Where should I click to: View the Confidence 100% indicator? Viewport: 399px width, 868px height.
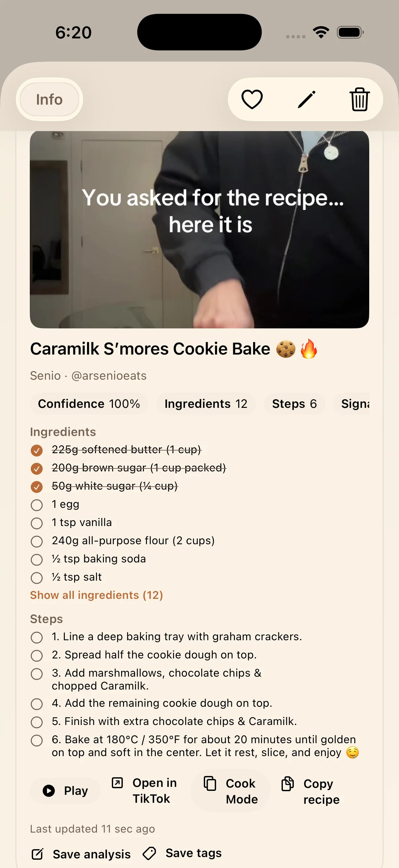89,404
